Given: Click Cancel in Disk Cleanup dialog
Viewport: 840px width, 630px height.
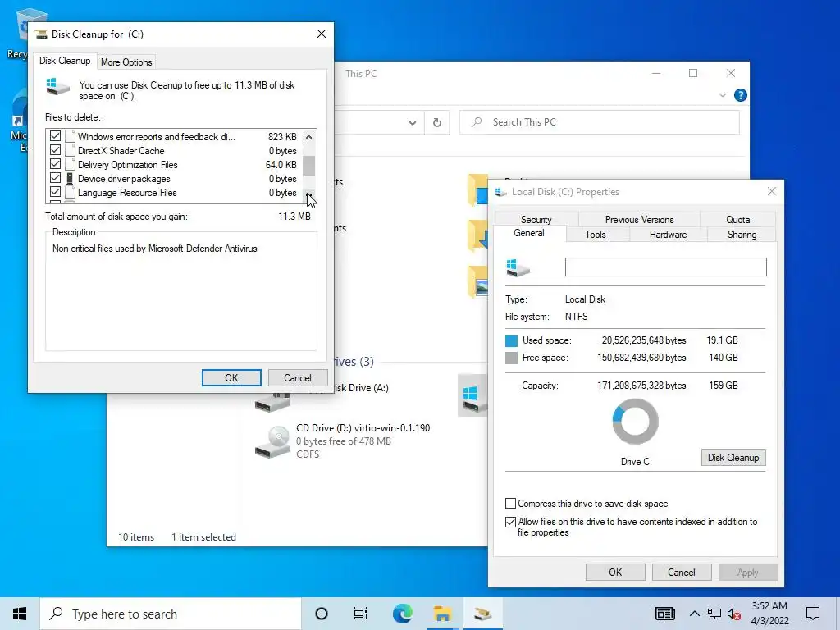Looking at the screenshot, I should [297, 377].
